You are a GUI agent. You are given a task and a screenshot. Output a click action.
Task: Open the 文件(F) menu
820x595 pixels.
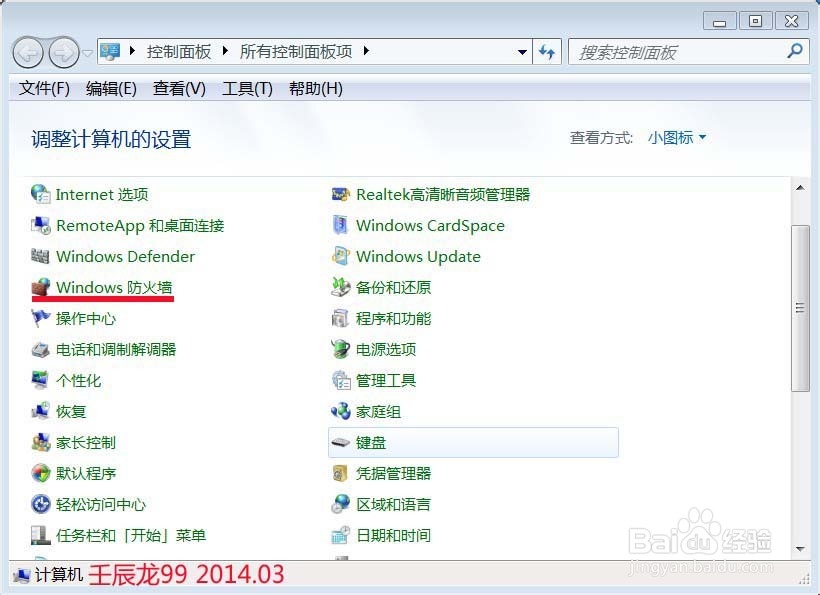44,88
